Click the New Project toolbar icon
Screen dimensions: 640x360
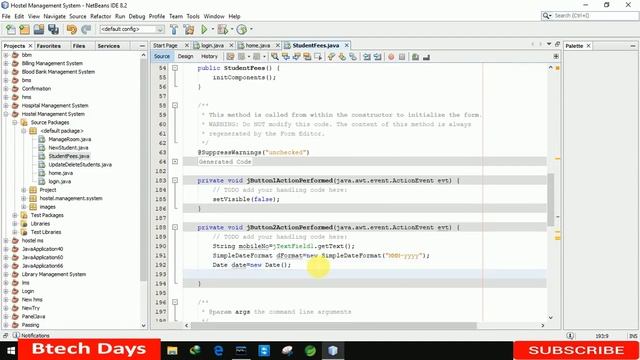click(x=24, y=29)
